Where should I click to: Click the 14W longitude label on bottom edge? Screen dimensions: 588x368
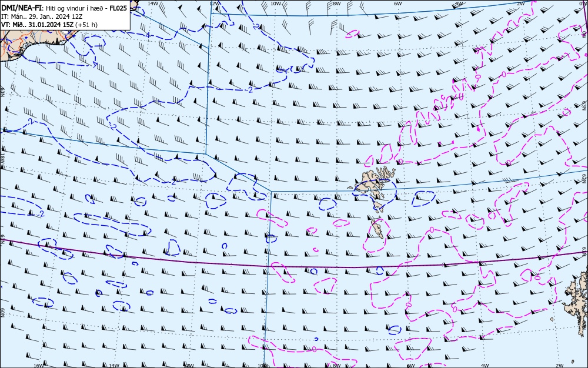(x=113, y=366)
